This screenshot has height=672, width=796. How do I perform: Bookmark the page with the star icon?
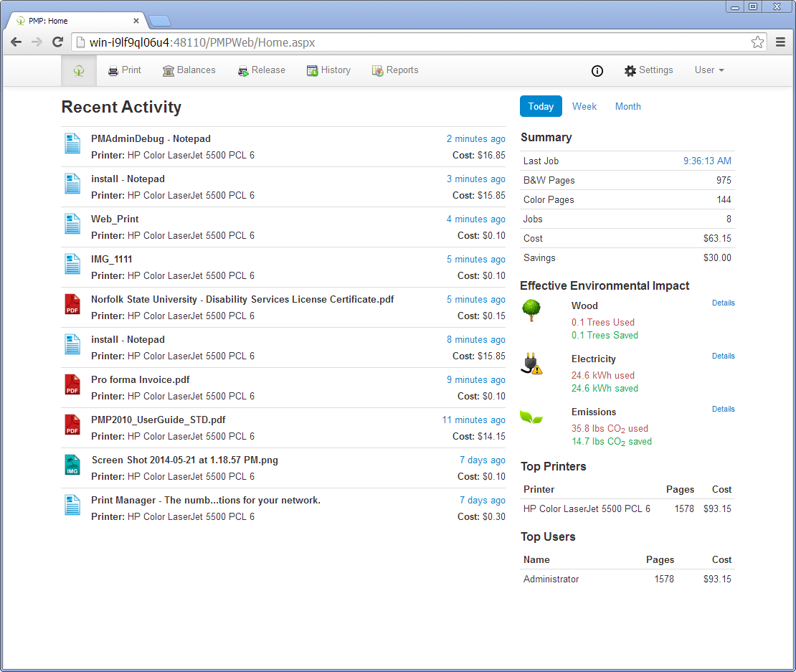757,42
